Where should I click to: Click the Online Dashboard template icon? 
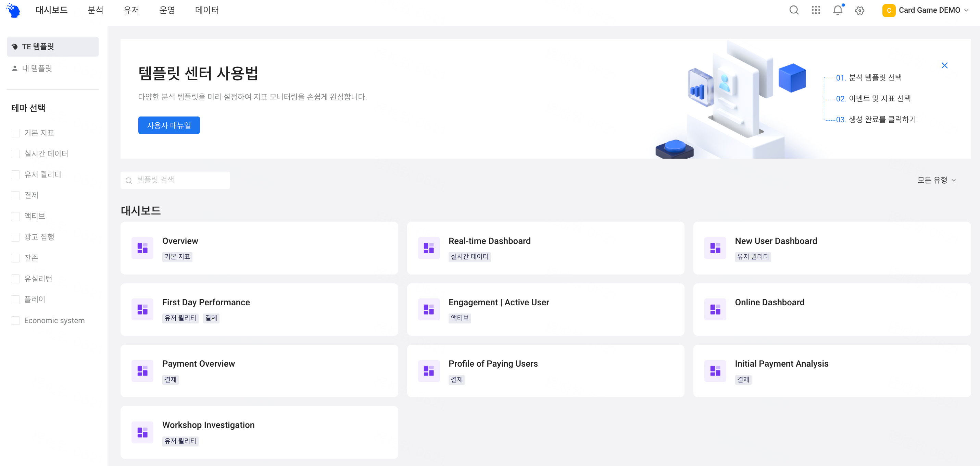click(x=715, y=309)
